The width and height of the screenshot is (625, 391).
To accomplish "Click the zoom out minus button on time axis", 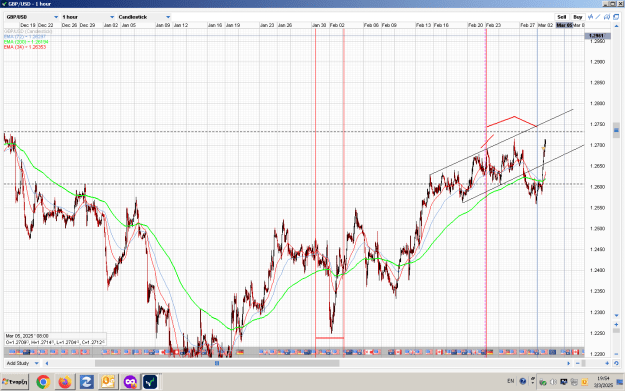I will [x=578, y=363].
